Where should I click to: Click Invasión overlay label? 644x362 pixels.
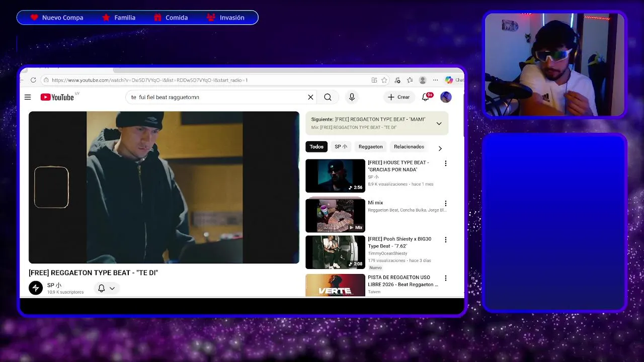[232, 18]
